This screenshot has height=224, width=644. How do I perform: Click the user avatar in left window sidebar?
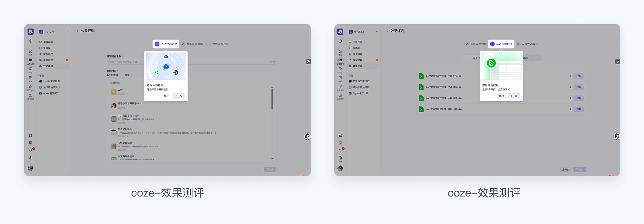pyautogui.click(x=30, y=168)
